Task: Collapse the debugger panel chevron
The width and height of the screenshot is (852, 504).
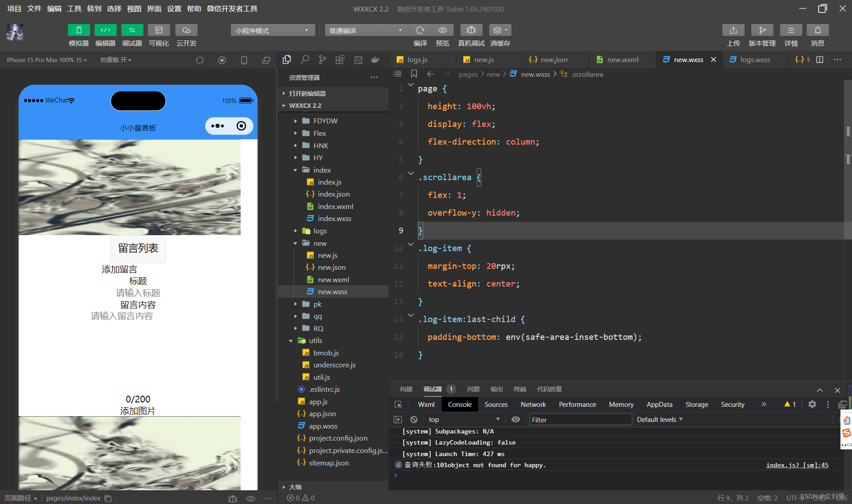Action: pyautogui.click(x=820, y=390)
